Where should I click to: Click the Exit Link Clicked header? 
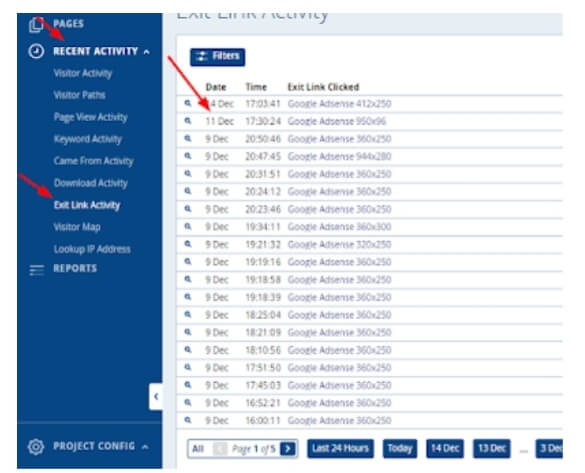tap(323, 87)
